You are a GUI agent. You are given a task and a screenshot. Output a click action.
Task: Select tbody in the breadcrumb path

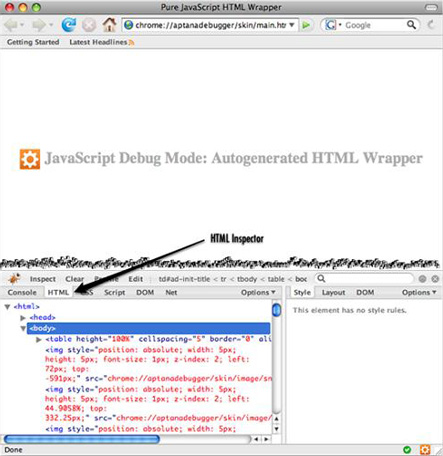tap(247, 279)
